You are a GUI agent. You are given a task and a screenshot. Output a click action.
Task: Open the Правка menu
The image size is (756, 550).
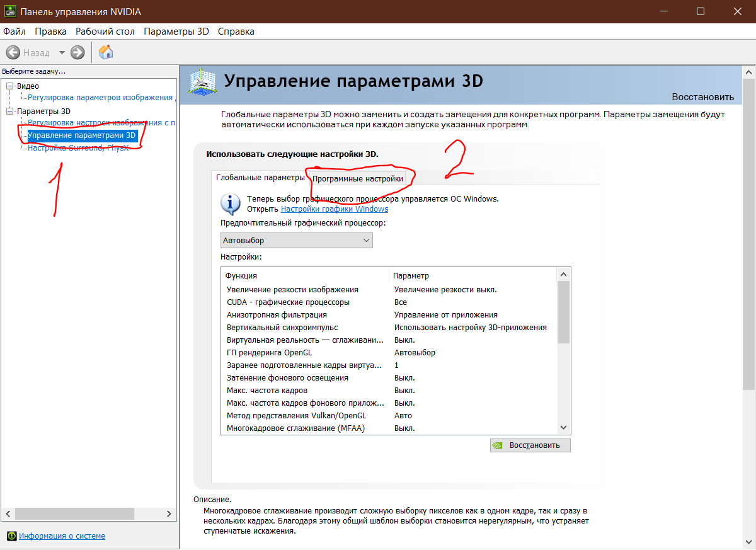click(51, 32)
